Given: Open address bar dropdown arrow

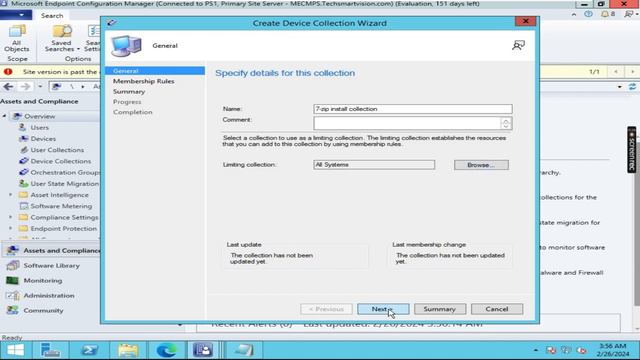Looking at the screenshot, I should point(620,87).
